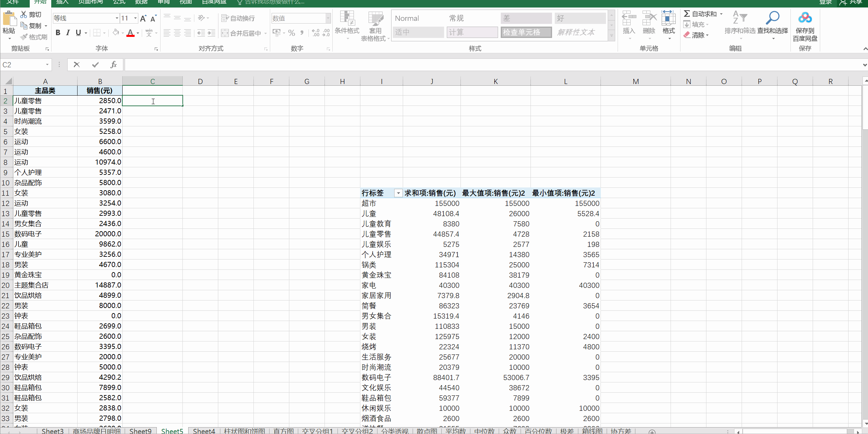The height and width of the screenshot is (434, 868).
Task: Switch to Sheet4 worksheet tab
Action: (204, 431)
